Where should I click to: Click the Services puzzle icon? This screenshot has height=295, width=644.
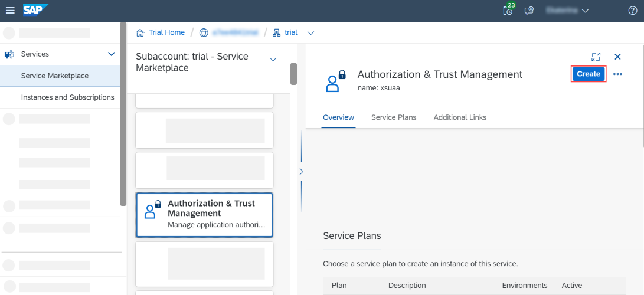pyautogui.click(x=9, y=54)
